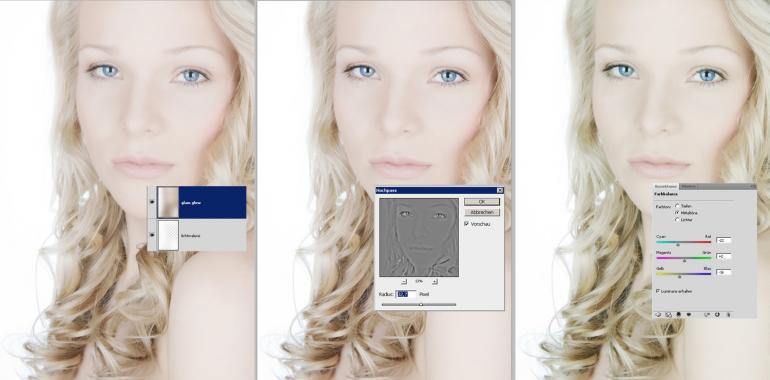770x380 pixels.
Task: Open the adjustments panel options menu
Action: [x=753, y=187]
